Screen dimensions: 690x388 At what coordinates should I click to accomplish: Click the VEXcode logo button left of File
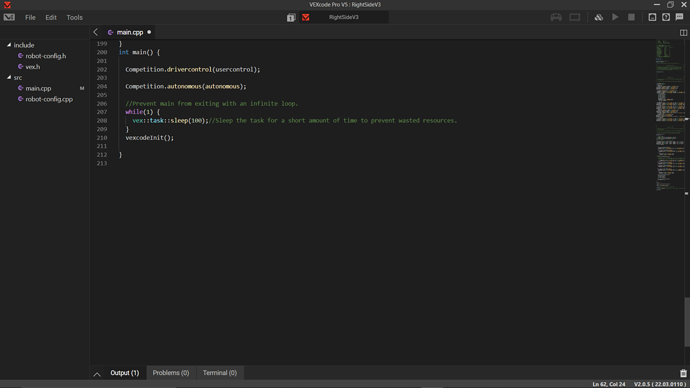coord(9,17)
